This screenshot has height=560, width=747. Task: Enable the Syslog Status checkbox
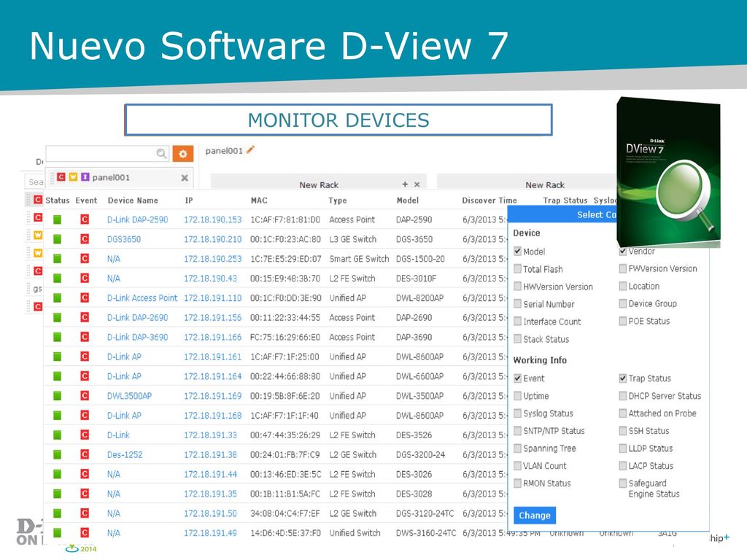(x=517, y=413)
